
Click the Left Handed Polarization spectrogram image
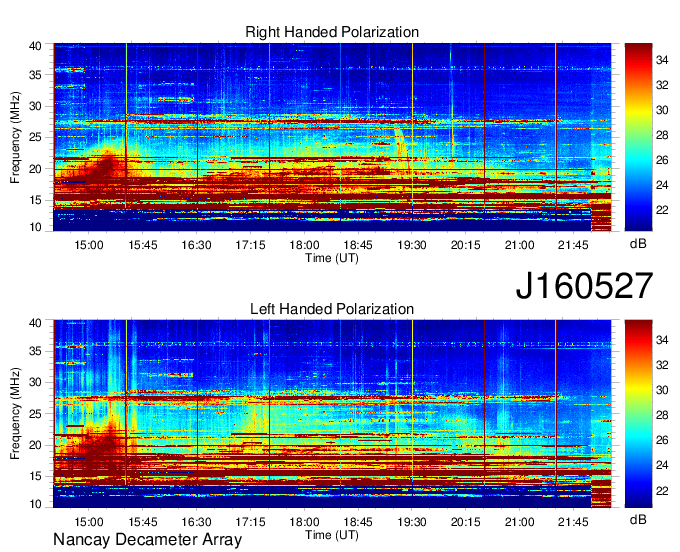point(332,414)
